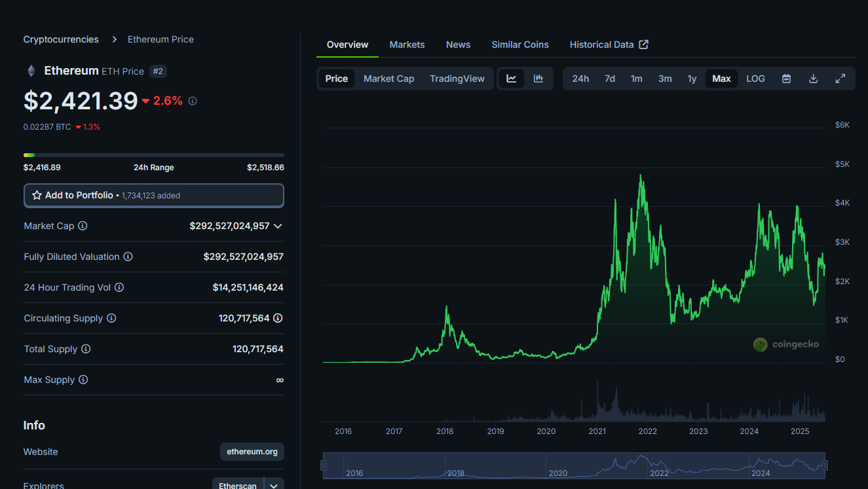Click the 0.02287 BTC price text
The width and height of the screenshot is (868, 489).
47,127
